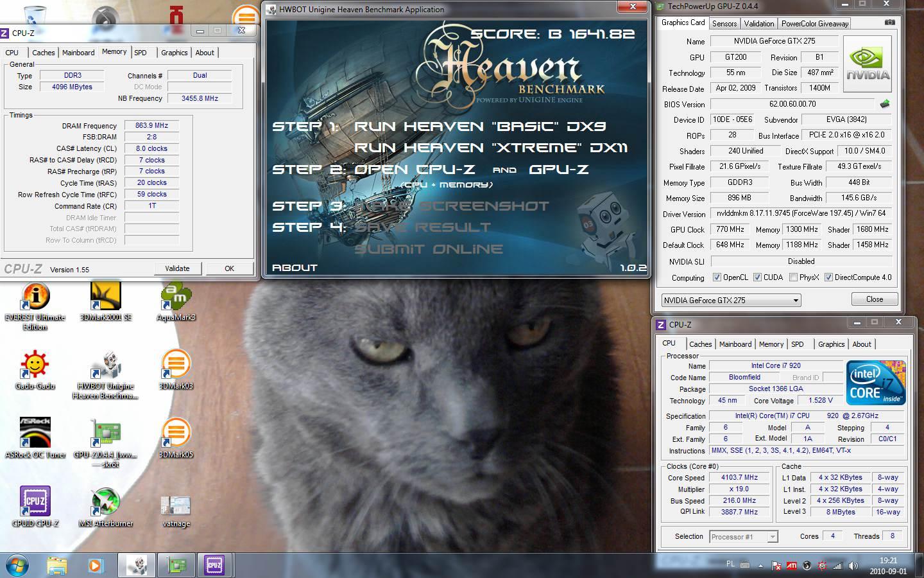Toggle the CUDA checkbox in GPU-Z

[757, 277]
